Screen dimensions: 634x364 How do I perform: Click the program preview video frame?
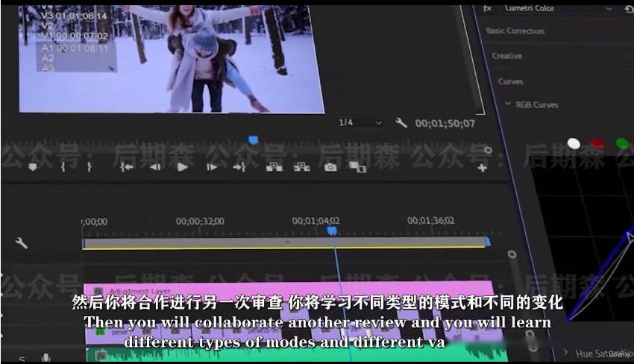172,59
